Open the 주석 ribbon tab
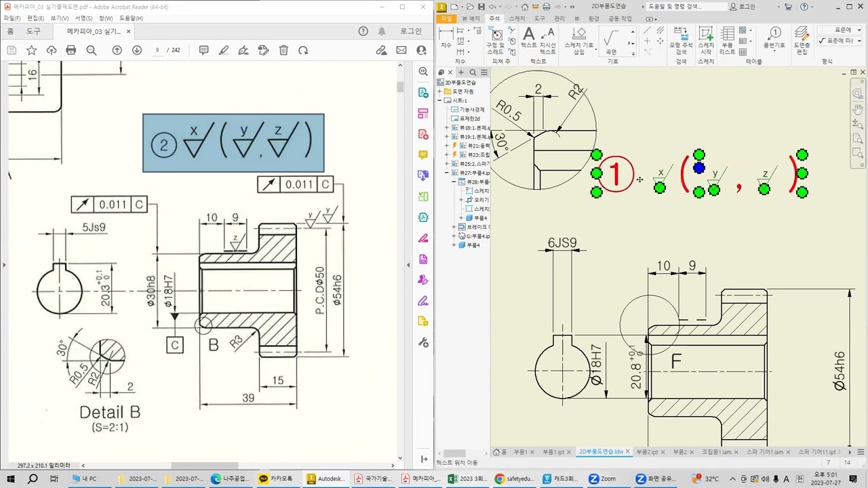The height and width of the screenshot is (488, 868). pos(494,18)
